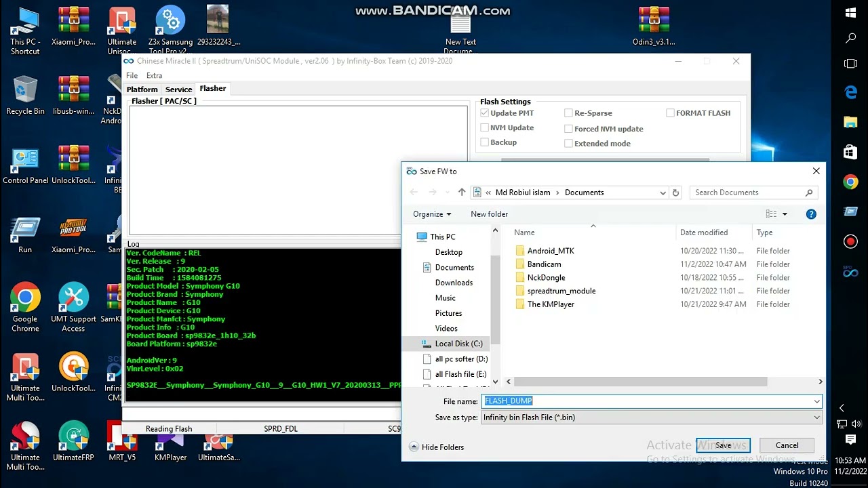Click New folder button
This screenshot has width=868, height=488.
click(489, 214)
